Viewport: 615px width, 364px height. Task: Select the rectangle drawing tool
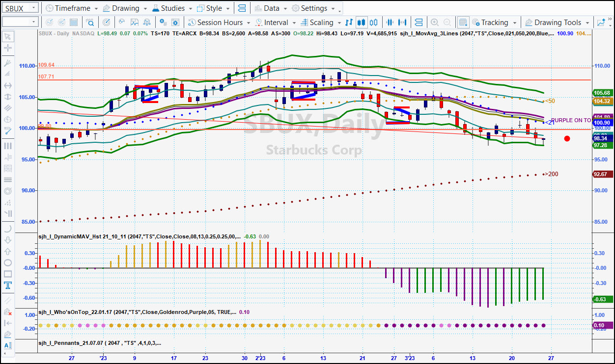pyautogui.click(x=8, y=274)
